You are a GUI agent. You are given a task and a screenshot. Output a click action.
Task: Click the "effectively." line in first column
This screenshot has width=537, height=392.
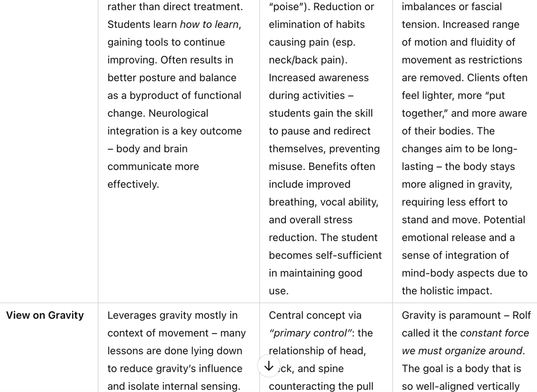133,184
